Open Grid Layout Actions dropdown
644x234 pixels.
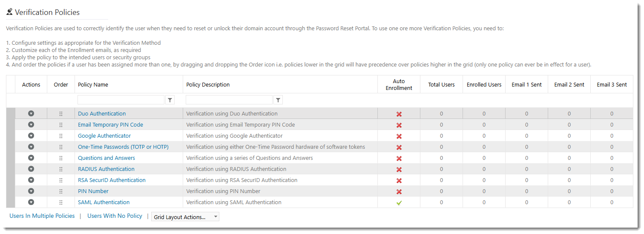pos(185,217)
